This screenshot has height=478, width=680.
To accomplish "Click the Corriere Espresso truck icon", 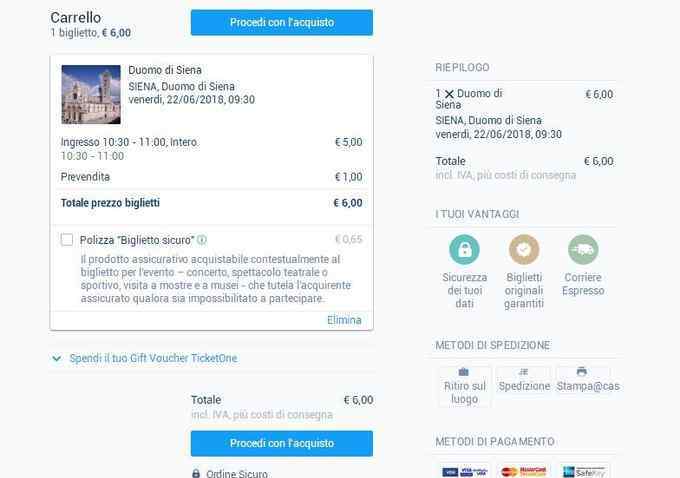I will 583,249.
